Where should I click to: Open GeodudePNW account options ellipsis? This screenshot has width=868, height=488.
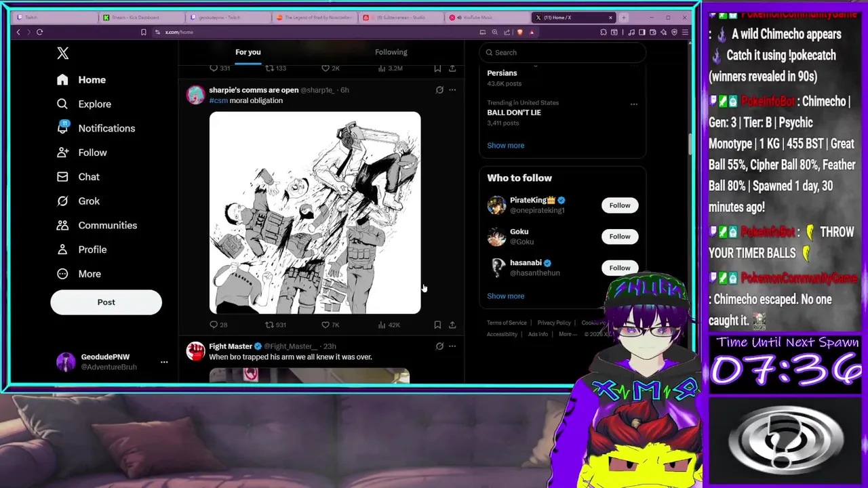(164, 362)
